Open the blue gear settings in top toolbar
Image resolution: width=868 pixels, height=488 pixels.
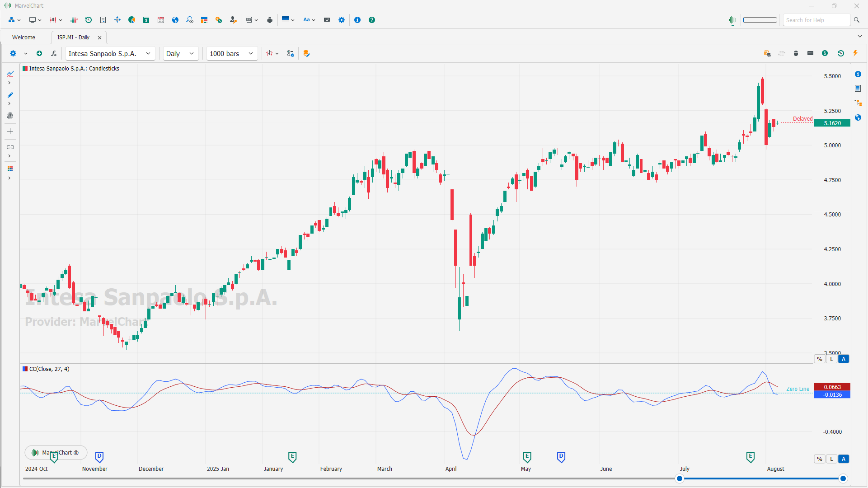pyautogui.click(x=342, y=20)
